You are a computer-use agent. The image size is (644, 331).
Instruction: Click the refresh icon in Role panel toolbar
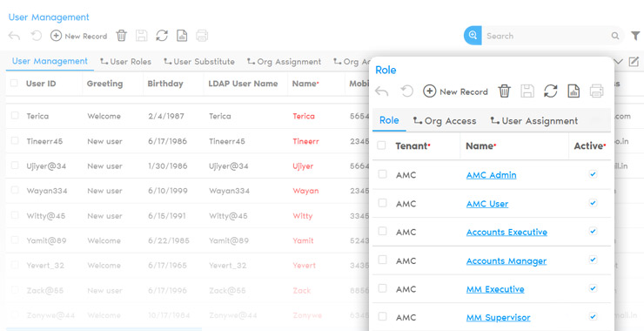click(x=550, y=91)
